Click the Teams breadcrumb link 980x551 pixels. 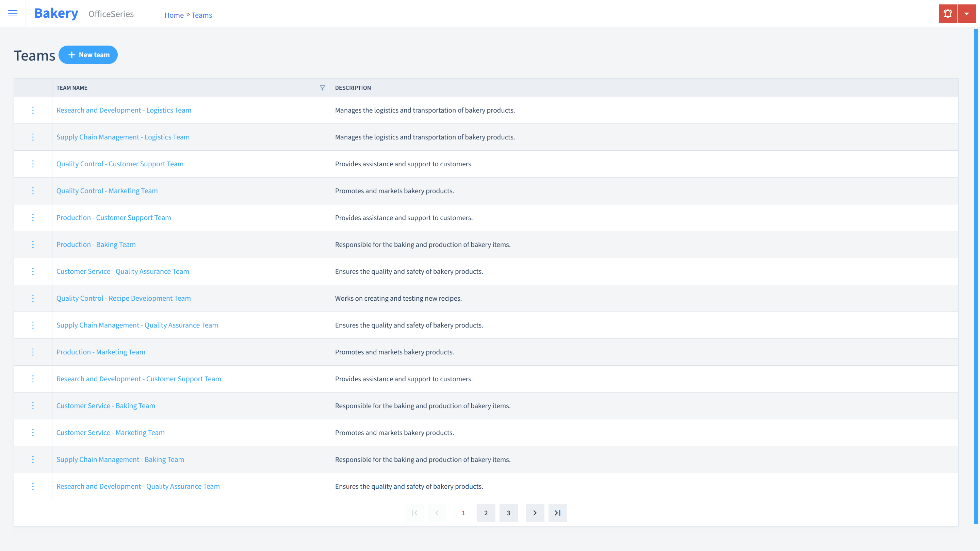pos(202,15)
